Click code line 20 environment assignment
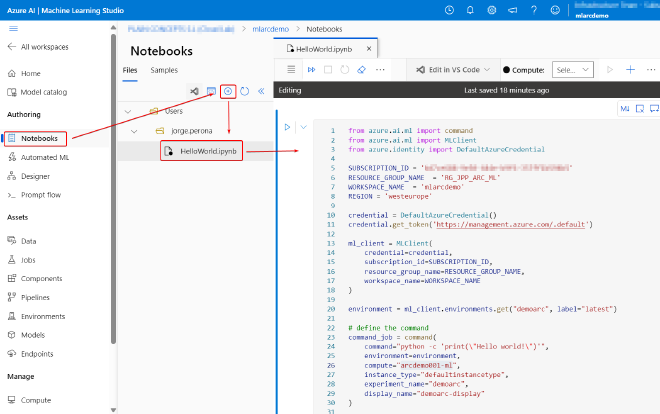This screenshot has width=660, height=414. click(x=482, y=309)
